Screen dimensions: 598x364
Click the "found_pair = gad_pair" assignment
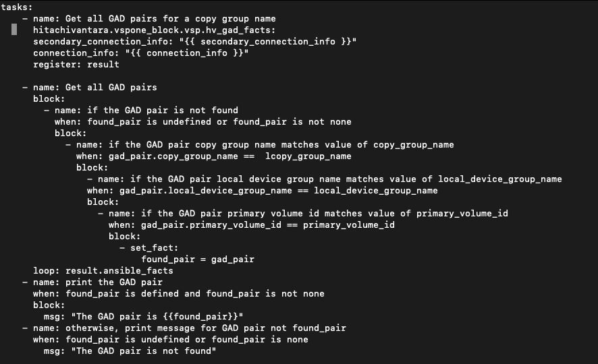point(197,259)
